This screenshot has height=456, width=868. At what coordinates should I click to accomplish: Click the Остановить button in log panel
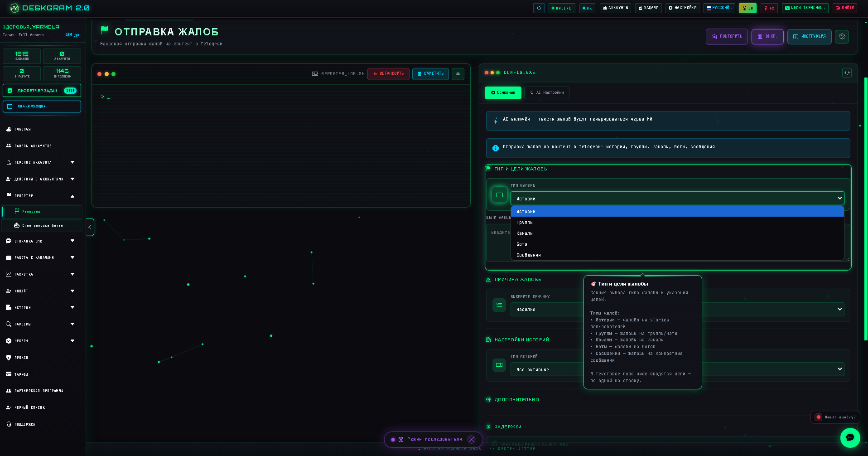(x=389, y=74)
